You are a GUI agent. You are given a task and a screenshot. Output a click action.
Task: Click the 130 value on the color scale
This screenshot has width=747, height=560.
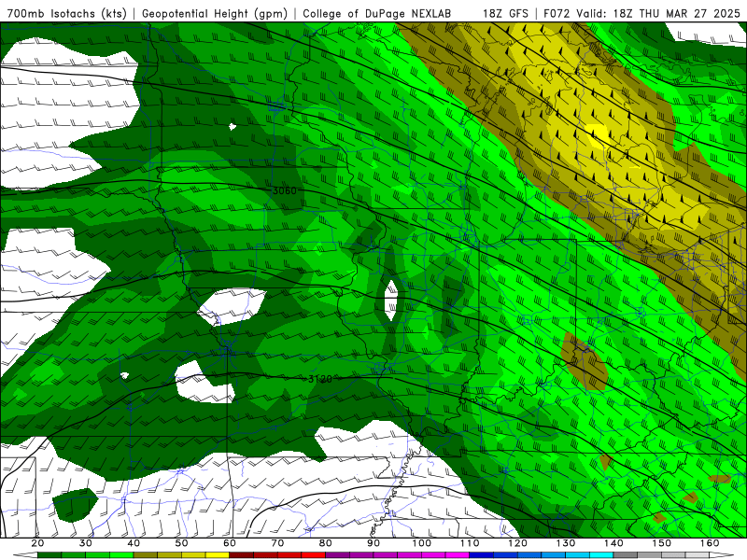(566, 543)
